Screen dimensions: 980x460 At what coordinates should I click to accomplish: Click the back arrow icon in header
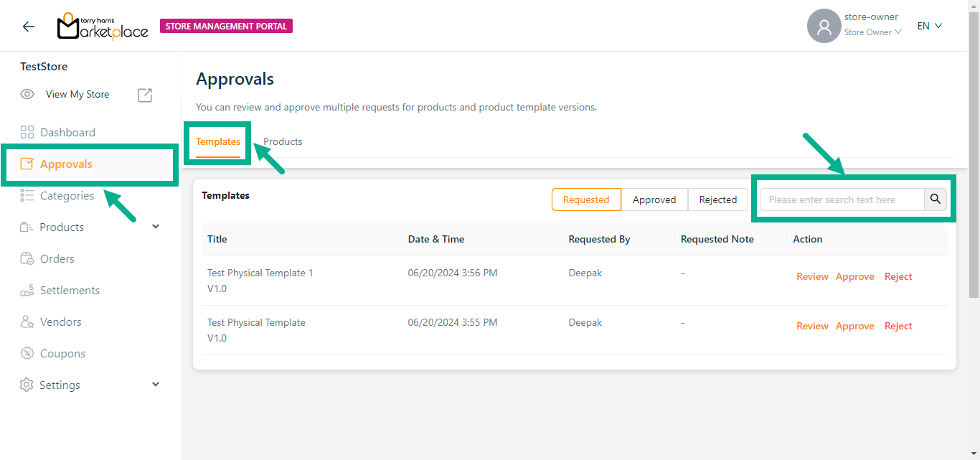pyautogui.click(x=28, y=27)
